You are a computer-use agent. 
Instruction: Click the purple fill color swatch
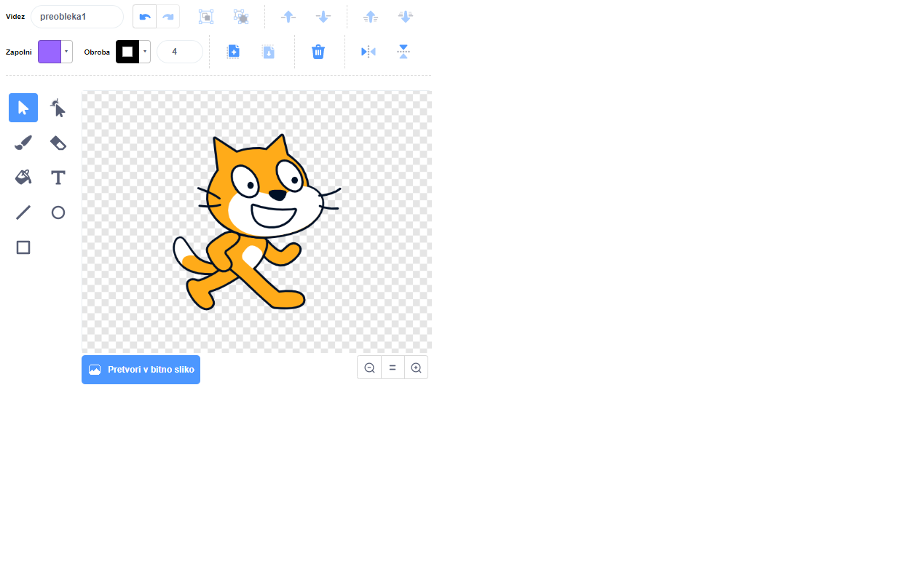pos(50,51)
